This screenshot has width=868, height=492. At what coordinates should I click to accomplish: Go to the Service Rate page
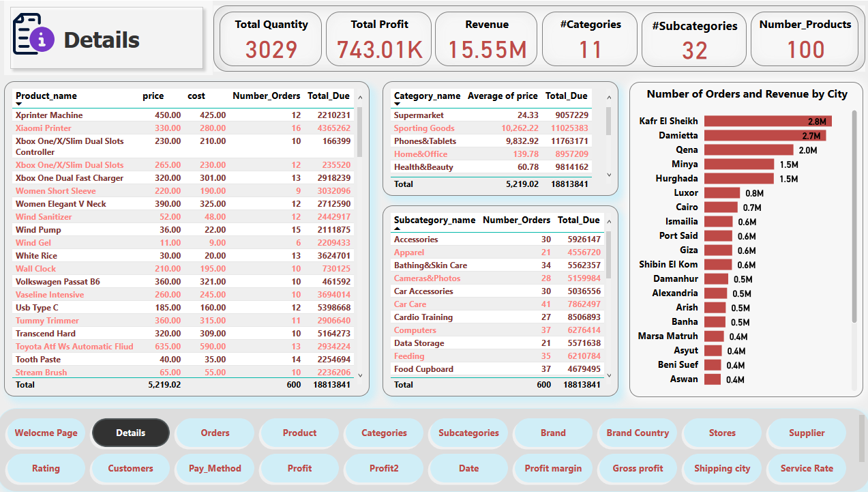point(806,469)
